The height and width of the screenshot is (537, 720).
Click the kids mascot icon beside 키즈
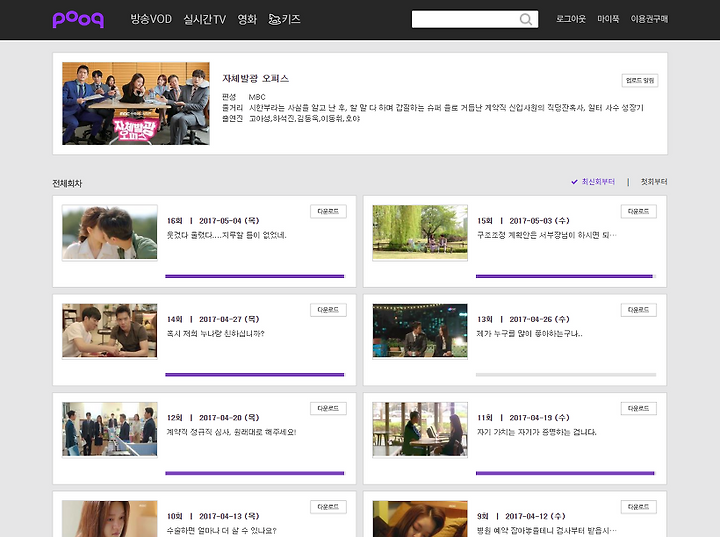pyautogui.click(x=274, y=19)
